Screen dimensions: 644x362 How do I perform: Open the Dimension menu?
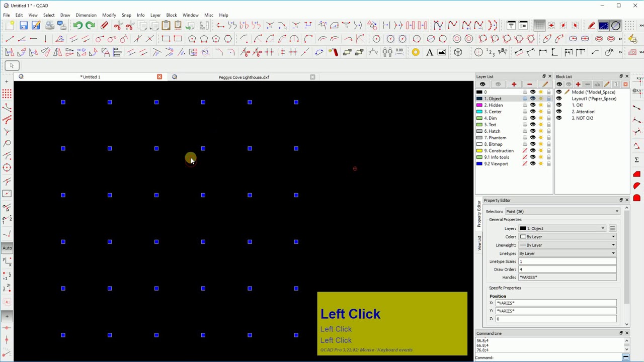(86, 15)
